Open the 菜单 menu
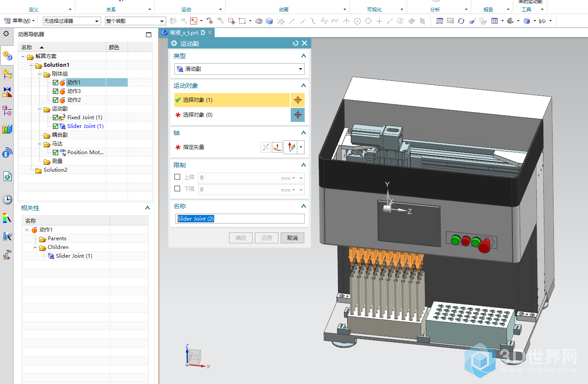The width and height of the screenshot is (588, 384). 19,21
